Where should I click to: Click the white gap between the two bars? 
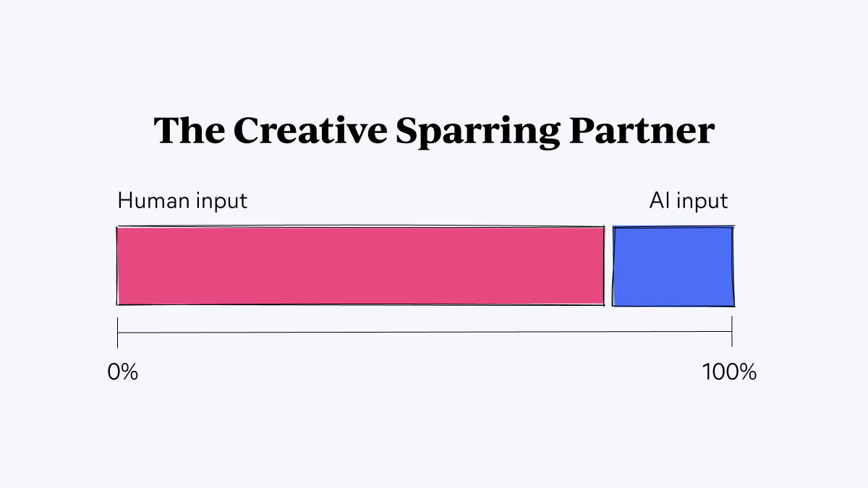[x=608, y=265]
